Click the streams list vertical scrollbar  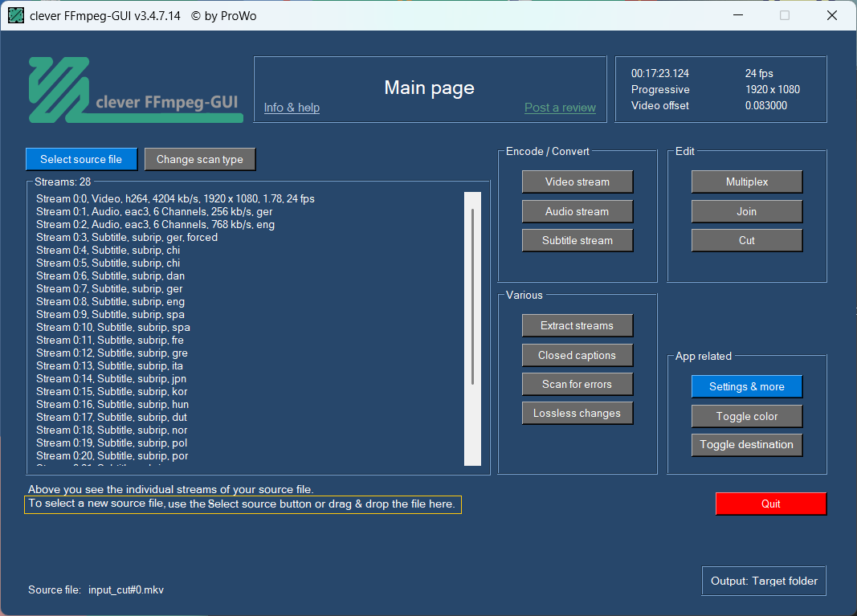pos(472,297)
